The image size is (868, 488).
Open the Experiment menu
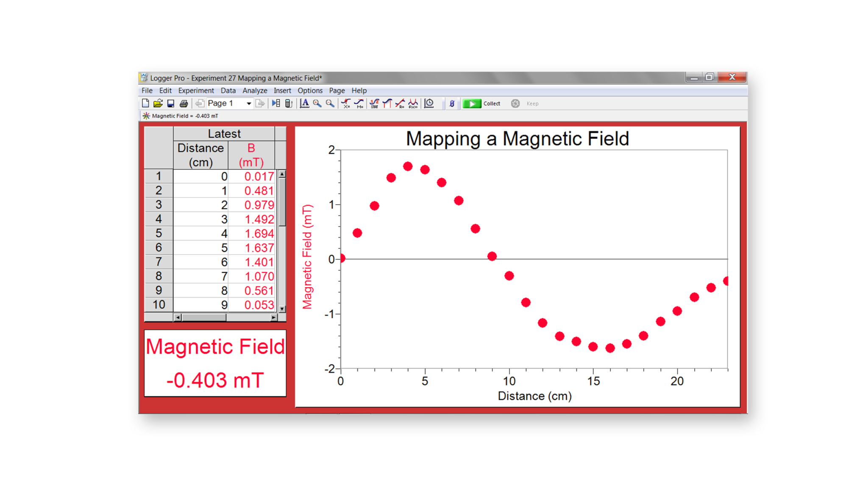pos(196,91)
